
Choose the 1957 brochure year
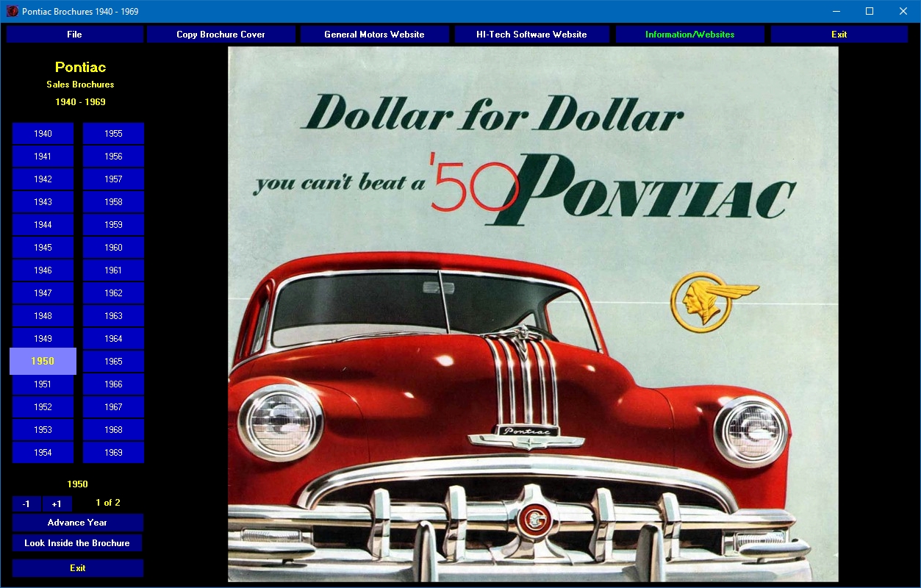113,179
